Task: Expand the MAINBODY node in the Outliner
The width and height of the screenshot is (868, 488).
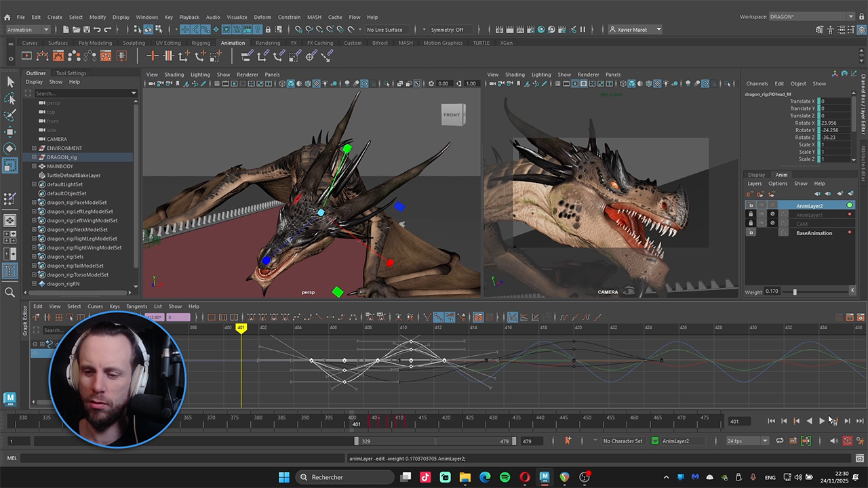Action: pos(34,166)
